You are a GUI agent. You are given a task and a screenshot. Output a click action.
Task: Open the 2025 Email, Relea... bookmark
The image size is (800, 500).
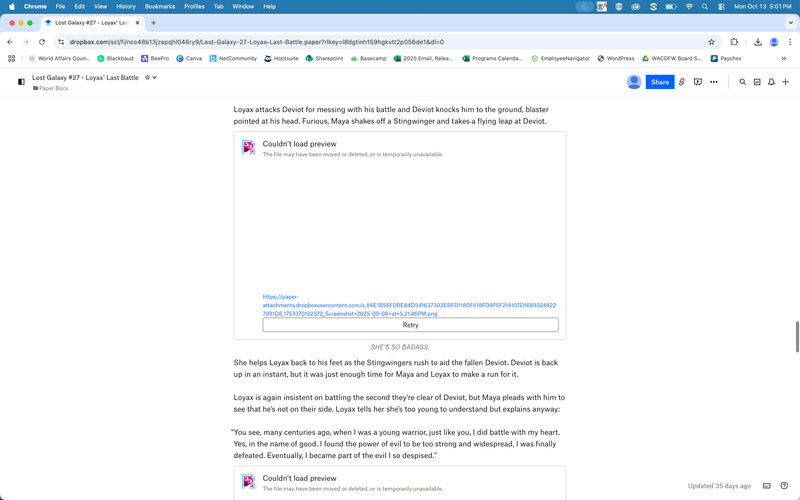coord(423,58)
